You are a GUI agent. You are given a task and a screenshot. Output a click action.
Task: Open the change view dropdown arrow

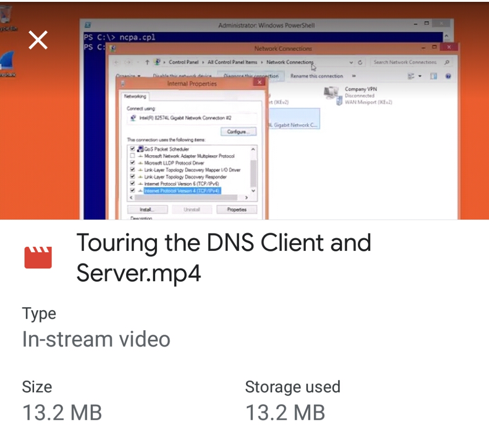click(x=420, y=76)
